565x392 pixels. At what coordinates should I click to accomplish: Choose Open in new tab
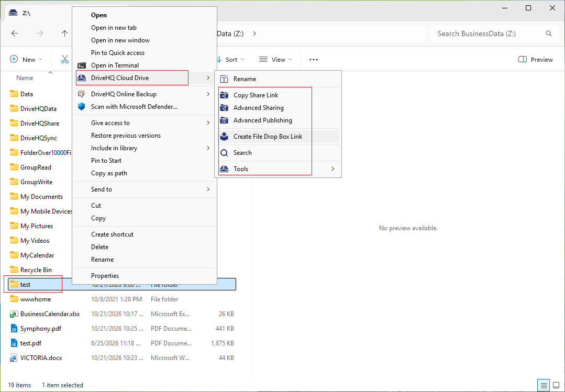tap(145, 28)
